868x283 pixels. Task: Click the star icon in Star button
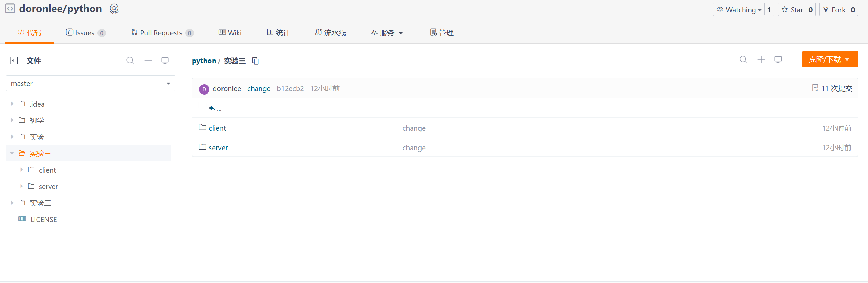pyautogui.click(x=785, y=9)
